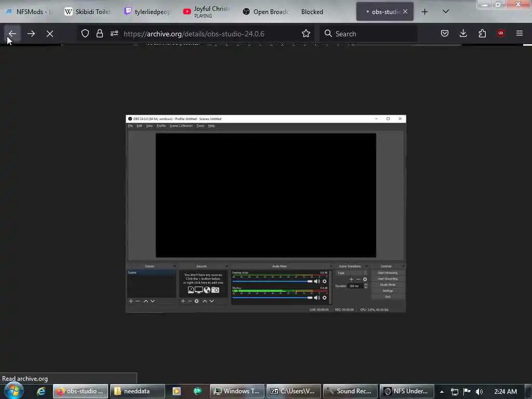Open the system tray volume control
Screen dimensions: 532x399
coord(479,392)
